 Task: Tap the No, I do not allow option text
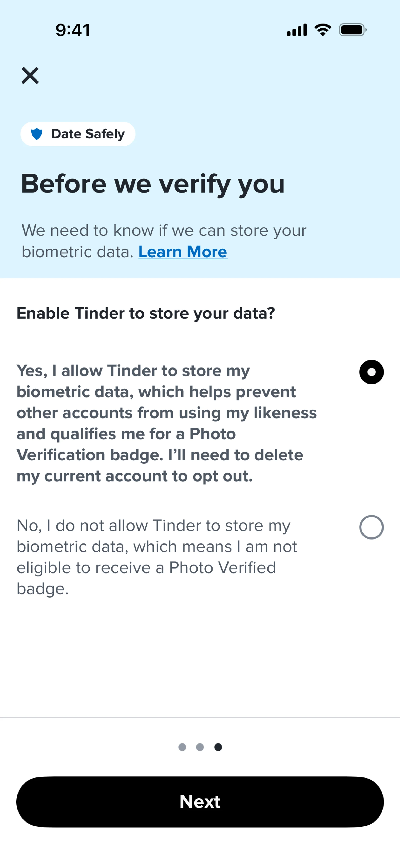coord(157,557)
